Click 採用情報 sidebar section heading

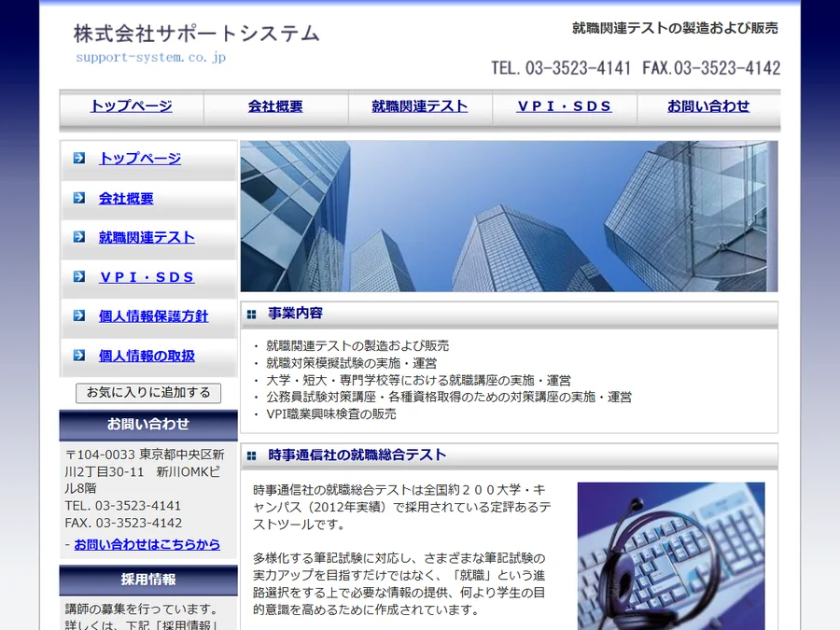click(148, 580)
